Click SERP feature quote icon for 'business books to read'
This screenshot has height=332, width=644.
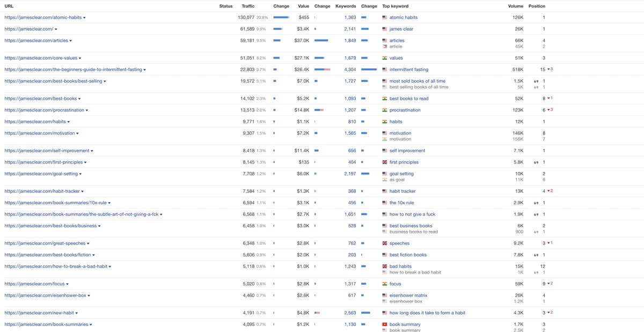[x=536, y=232]
